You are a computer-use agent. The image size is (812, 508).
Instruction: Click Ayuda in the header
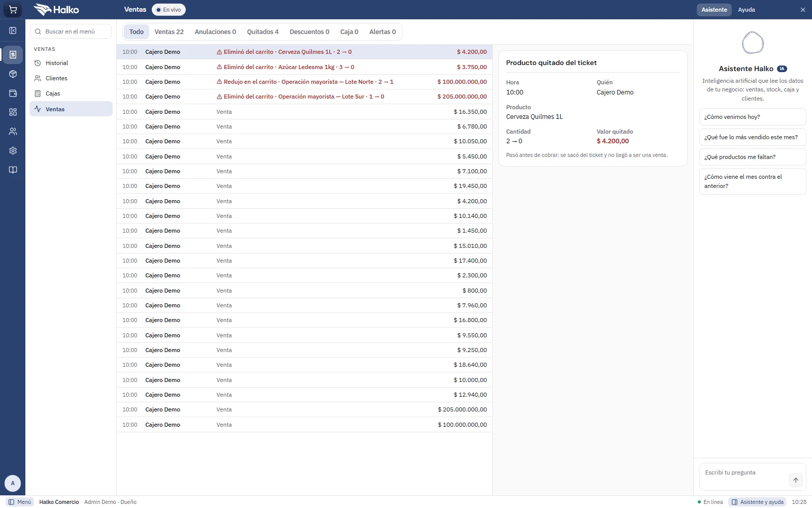(747, 10)
